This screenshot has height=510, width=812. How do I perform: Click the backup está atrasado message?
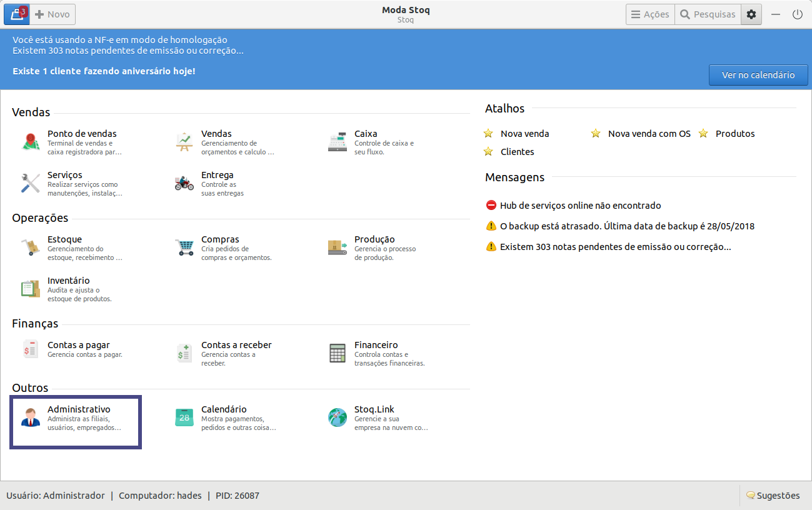coord(628,226)
